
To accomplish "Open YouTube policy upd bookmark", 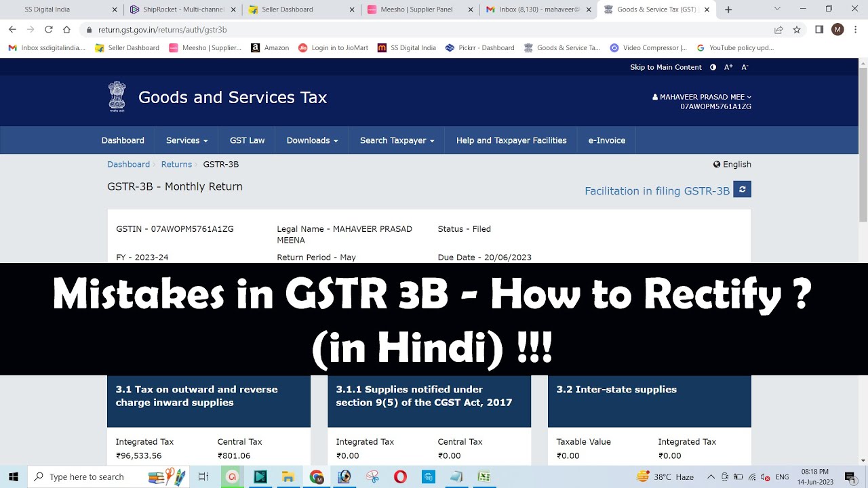I will point(735,48).
